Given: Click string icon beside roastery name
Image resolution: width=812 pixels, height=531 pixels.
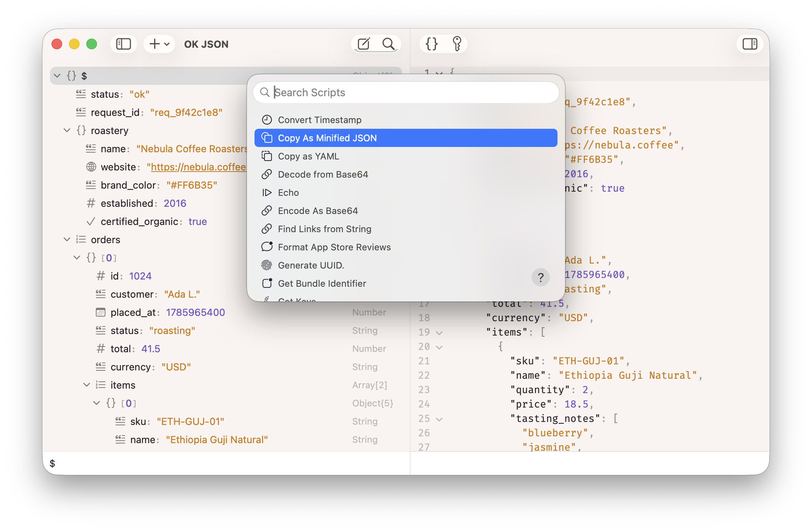Looking at the screenshot, I should tap(91, 148).
